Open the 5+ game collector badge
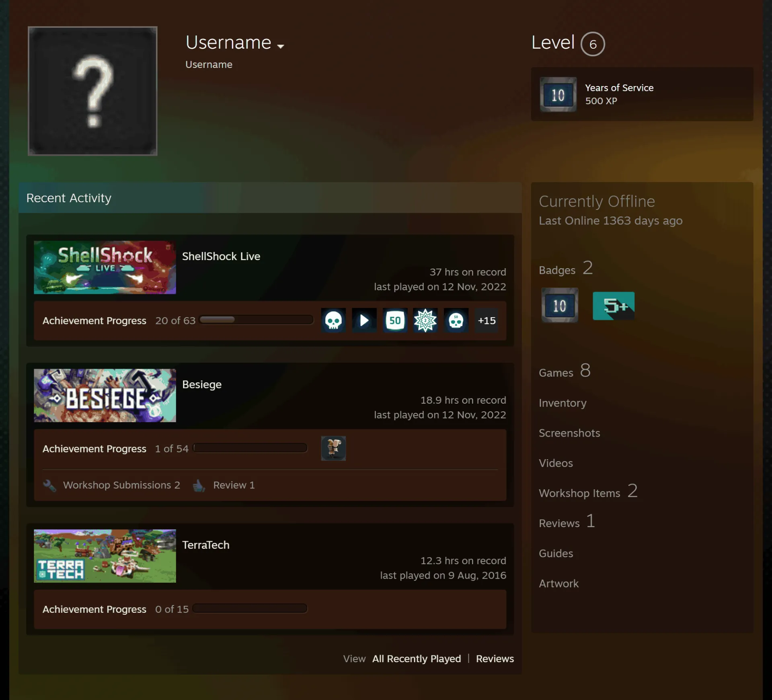The width and height of the screenshot is (772, 700). pos(614,306)
